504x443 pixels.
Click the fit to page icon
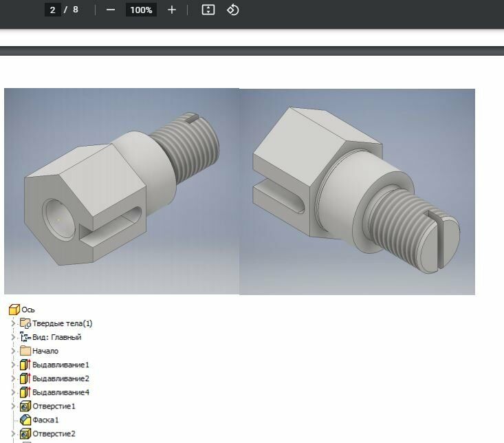tap(208, 10)
